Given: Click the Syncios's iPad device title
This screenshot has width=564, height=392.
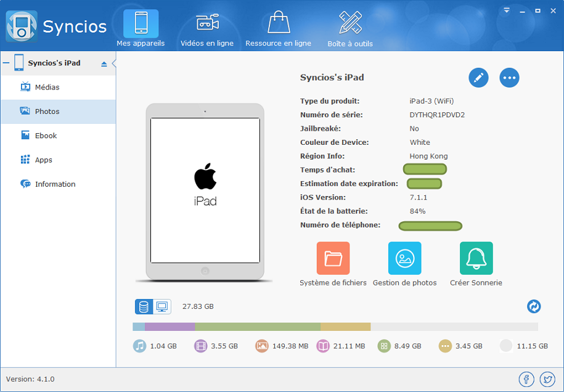Looking at the screenshot, I should point(332,77).
